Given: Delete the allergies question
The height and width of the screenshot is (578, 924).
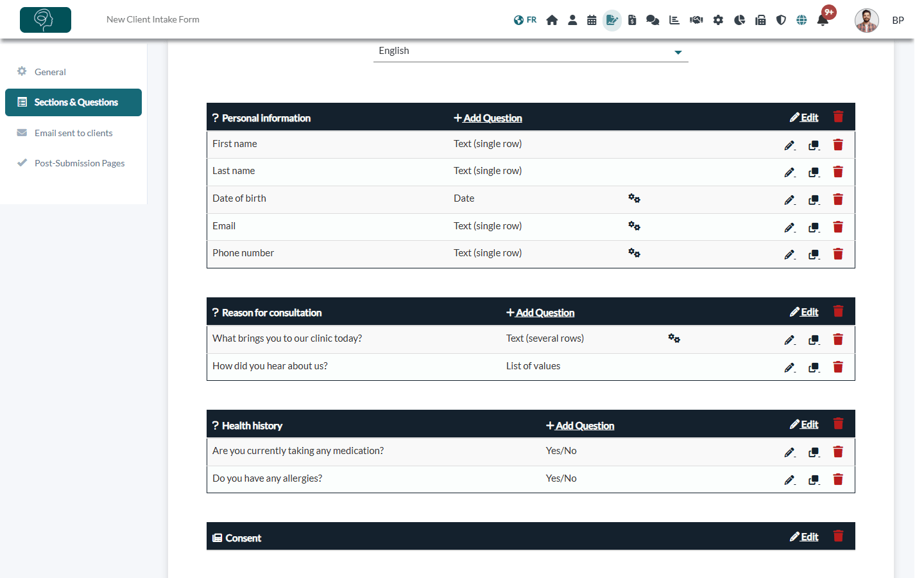Looking at the screenshot, I should pos(838,480).
